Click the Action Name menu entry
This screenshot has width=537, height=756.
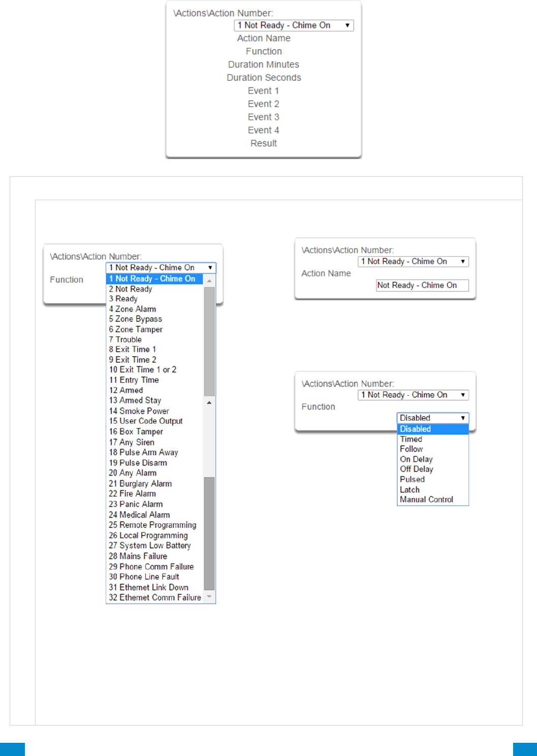click(x=264, y=38)
